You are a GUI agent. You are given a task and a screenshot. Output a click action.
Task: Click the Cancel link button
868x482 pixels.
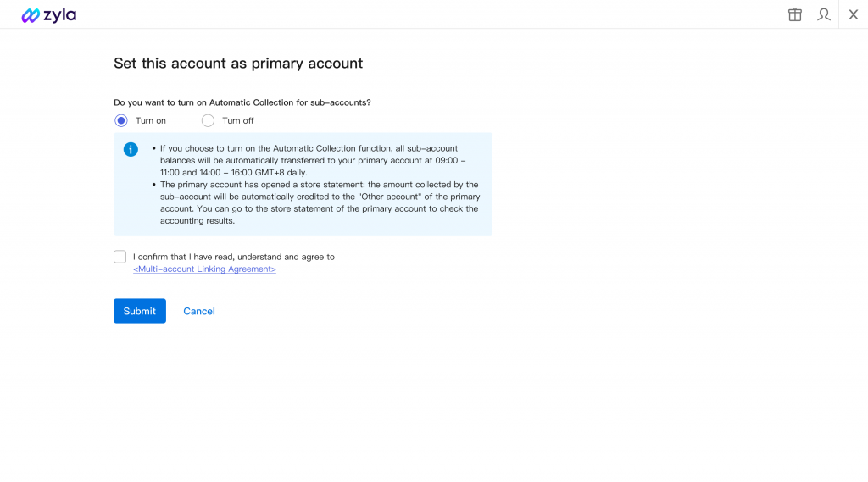[x=199, y=311]
